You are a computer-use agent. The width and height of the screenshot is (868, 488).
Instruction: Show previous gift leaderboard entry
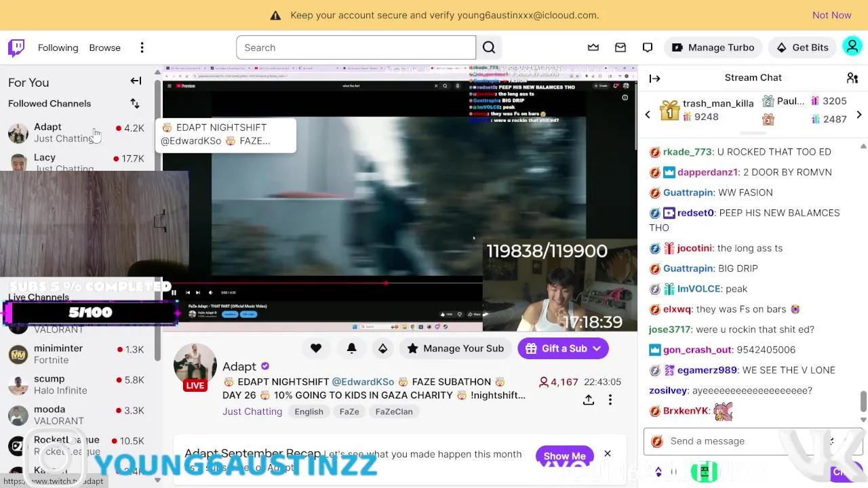pos(648,115)
